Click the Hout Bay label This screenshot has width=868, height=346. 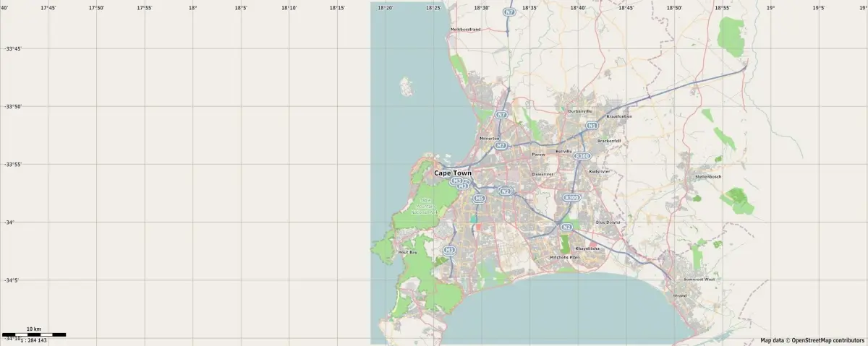pos(408,252)
